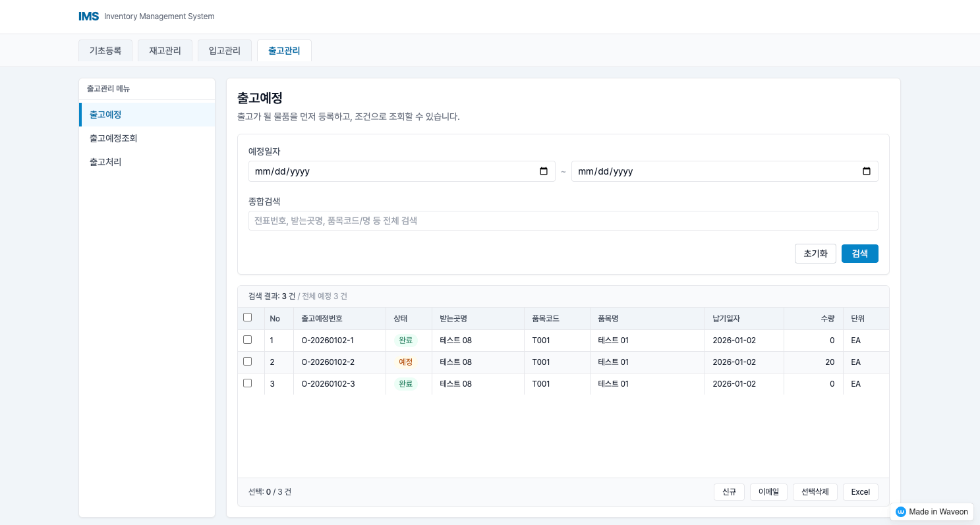Click the 신규 button to create new entry
Screen dimensions: 980x525
(x=729, y=491)
